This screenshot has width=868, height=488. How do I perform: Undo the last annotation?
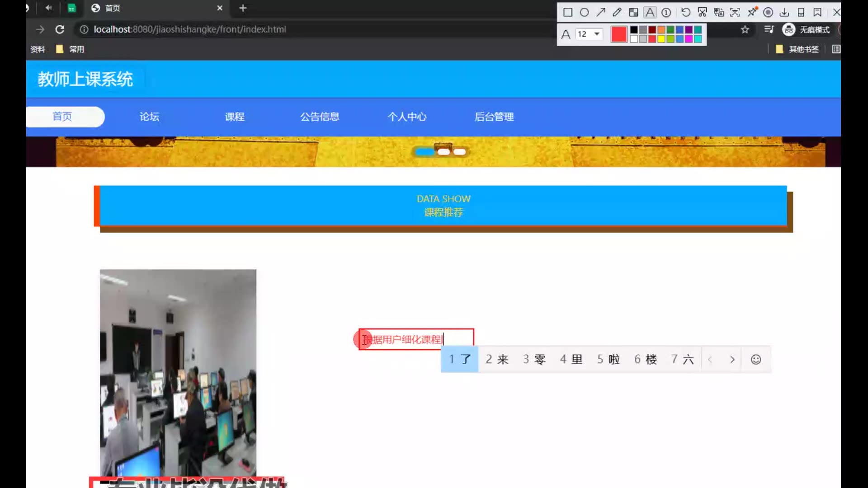[x=686, y=12]
